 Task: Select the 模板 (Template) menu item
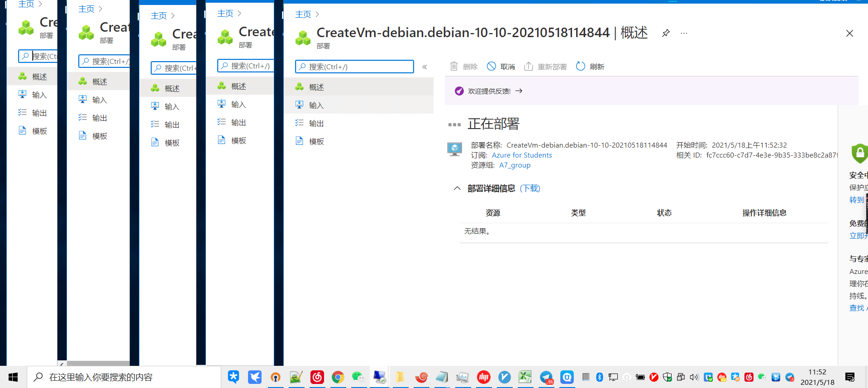click(316, 141)
